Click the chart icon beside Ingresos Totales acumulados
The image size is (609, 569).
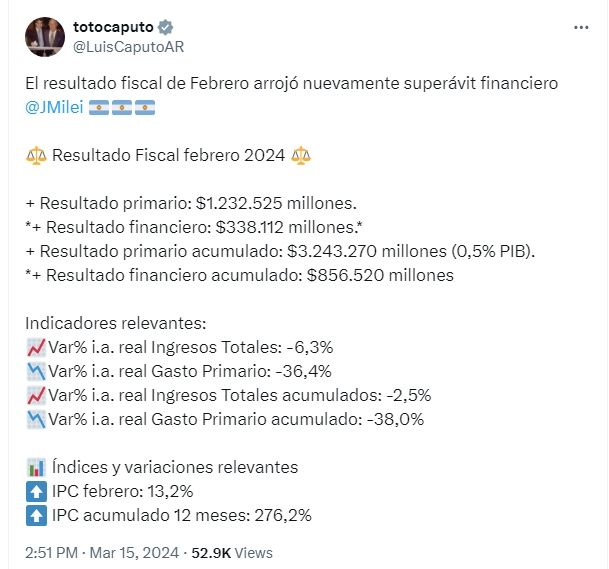(x=35, y=396)
